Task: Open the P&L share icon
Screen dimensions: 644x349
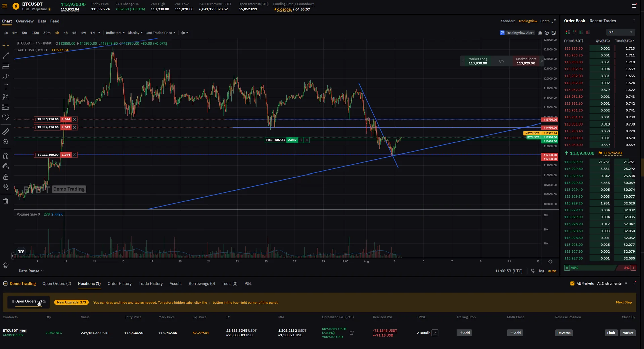Action: click(352, 333)
